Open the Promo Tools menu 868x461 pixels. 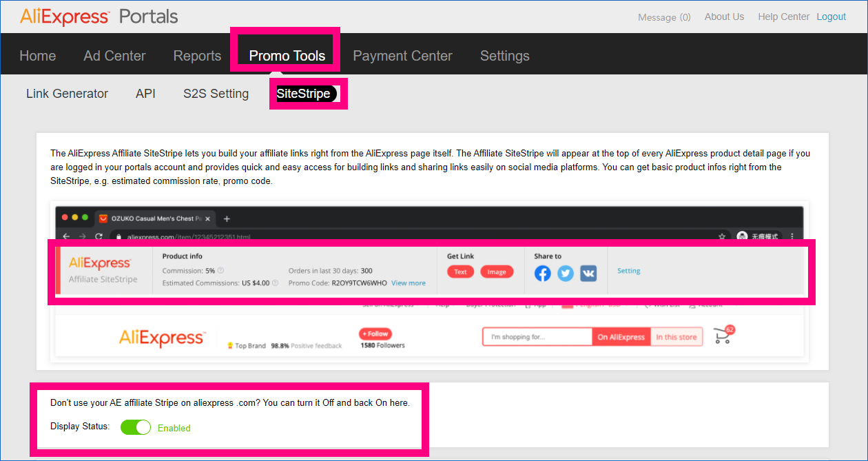click(287, 56)
